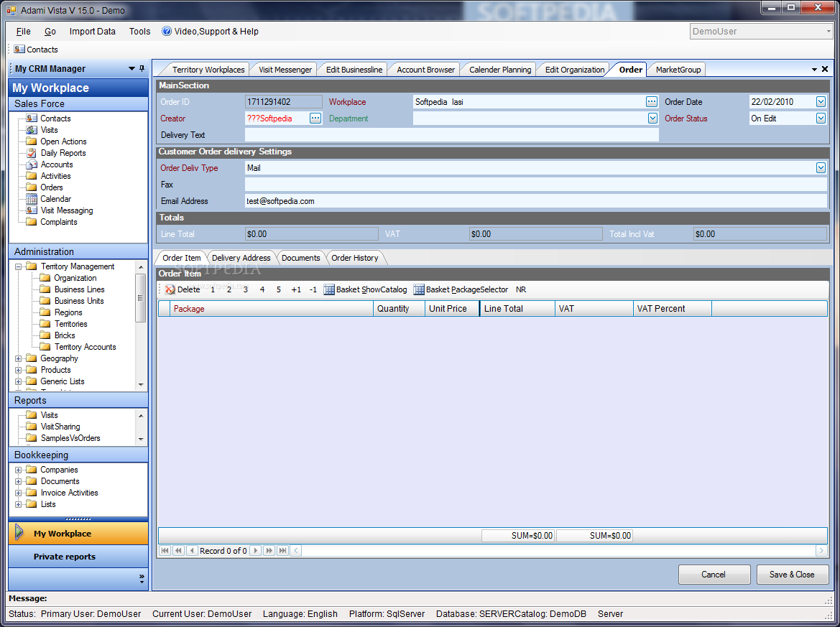The width and height of the screenshot is (840, 627).
Task: Select Business Lines tree item
Action: tap(79, 289)
